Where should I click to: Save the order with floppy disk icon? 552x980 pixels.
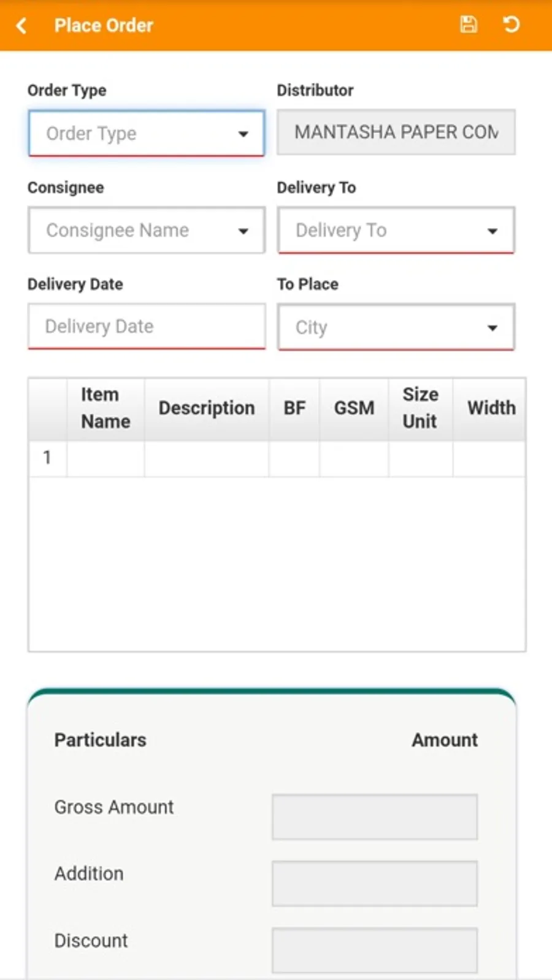[x=469, y=25]
